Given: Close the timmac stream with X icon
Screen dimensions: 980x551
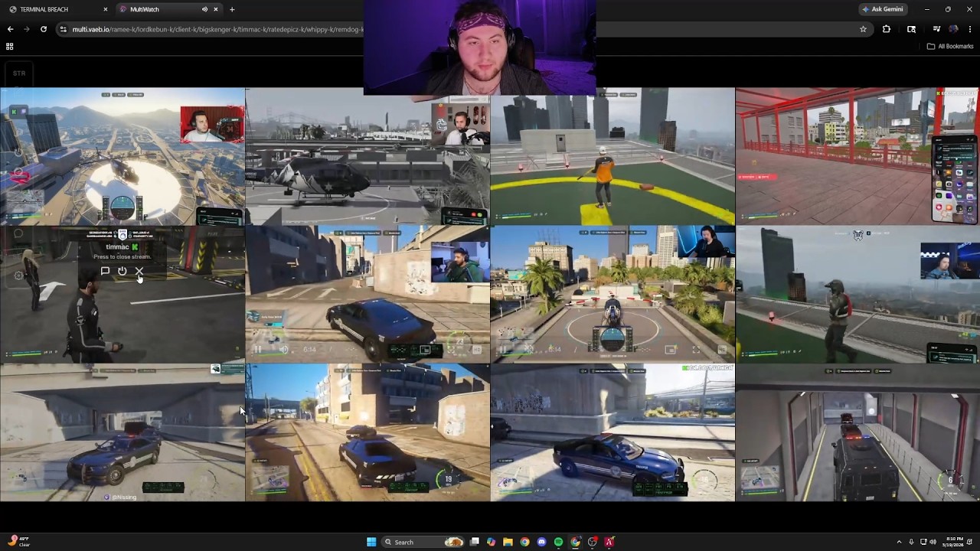Looking at the screenshot, I should pyautogui.click(x=139, y=271).
